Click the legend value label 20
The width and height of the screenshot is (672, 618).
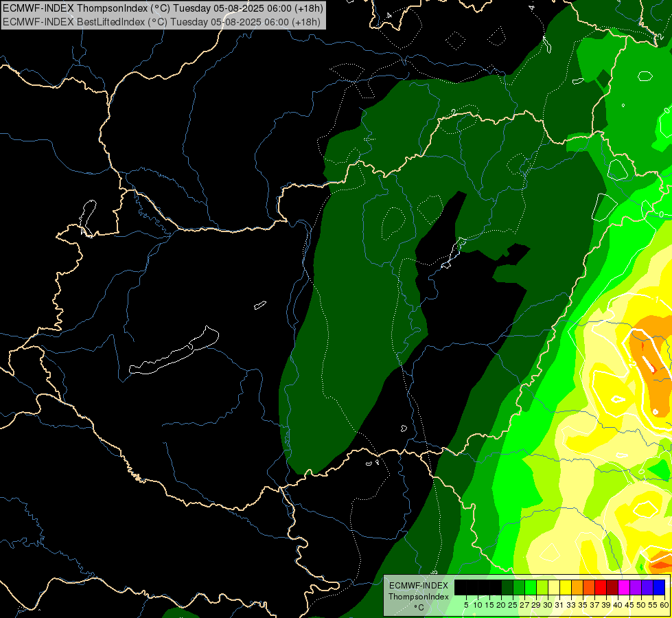pyautogui.click(x=501, y=605)
